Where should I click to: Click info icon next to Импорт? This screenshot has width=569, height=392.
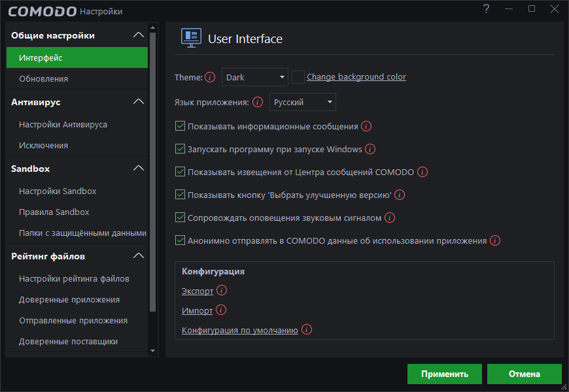pyautogui.click(x=221, y=310)
